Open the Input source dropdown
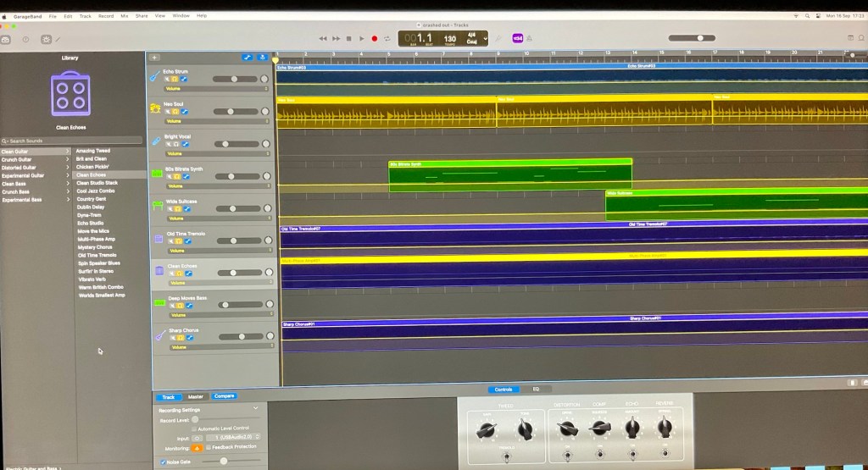 click(238, 438)
